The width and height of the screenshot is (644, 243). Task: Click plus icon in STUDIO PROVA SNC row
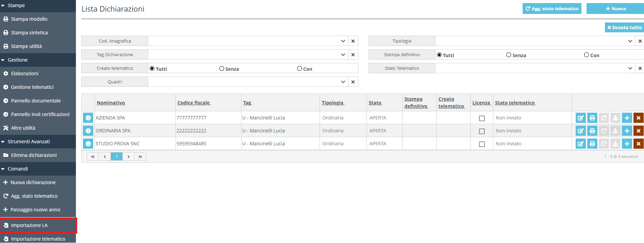[x=627, y=144]
